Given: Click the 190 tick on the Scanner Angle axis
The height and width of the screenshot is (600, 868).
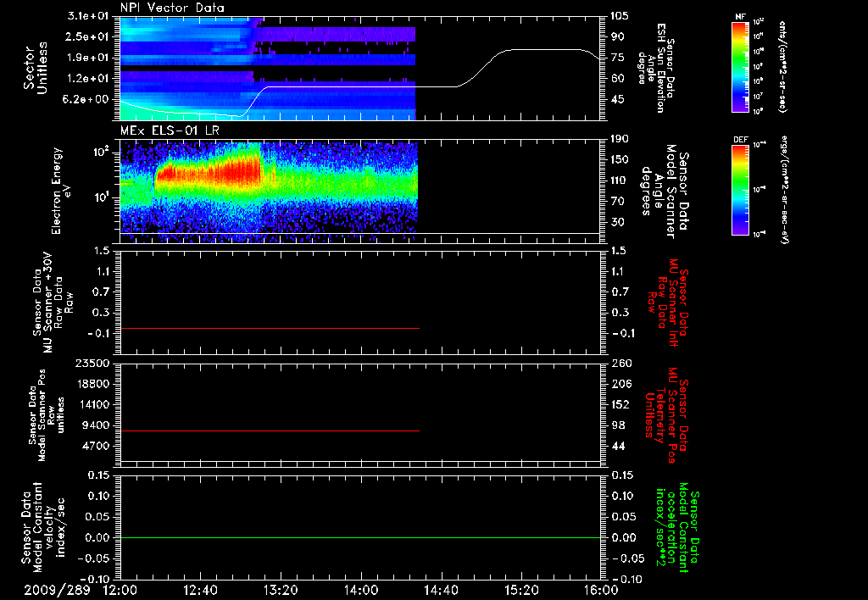Looking at the screenshot, I should coord(620,139).
